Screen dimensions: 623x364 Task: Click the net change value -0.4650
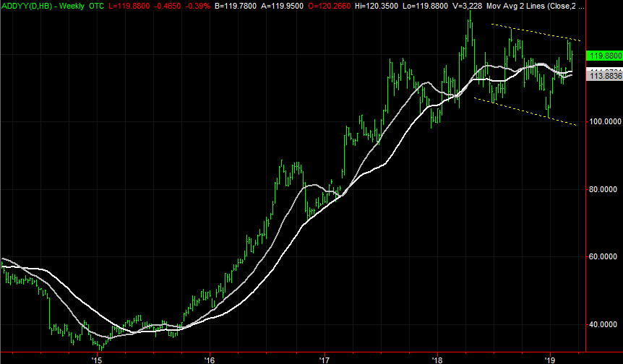[168, 6]
